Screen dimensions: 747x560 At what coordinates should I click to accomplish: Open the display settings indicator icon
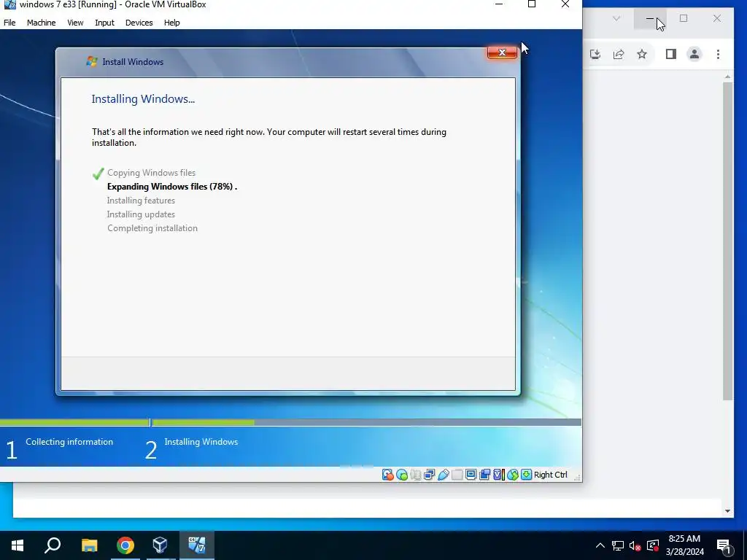click(471, 475)
